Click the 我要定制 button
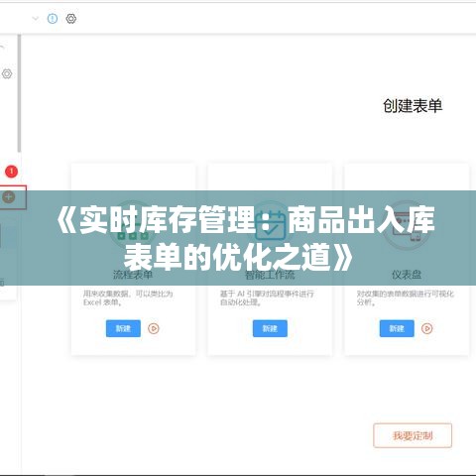 [413, 435]
